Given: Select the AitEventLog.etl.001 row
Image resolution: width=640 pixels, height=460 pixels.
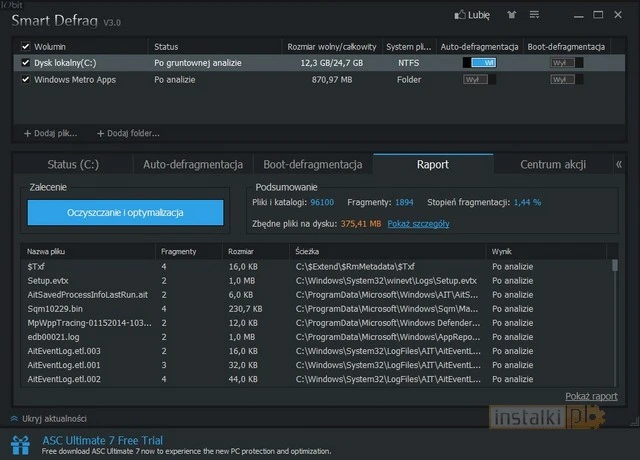Looking at the screenshot, I should [317, 365].
